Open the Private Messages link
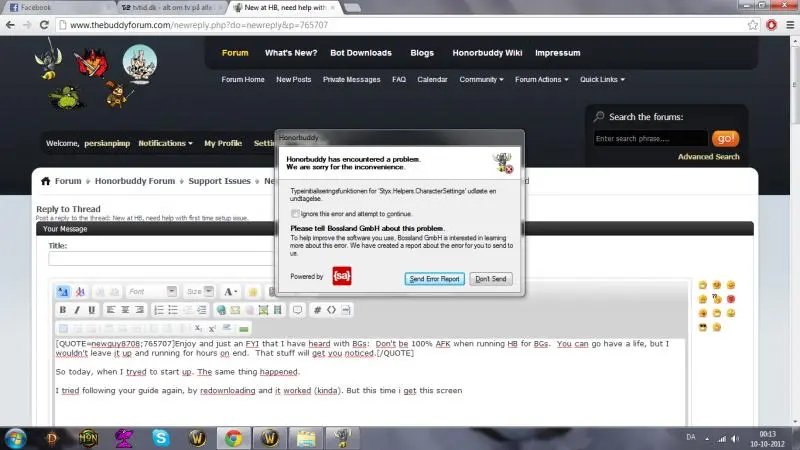The image size is (800, 450). pos(352,80)
